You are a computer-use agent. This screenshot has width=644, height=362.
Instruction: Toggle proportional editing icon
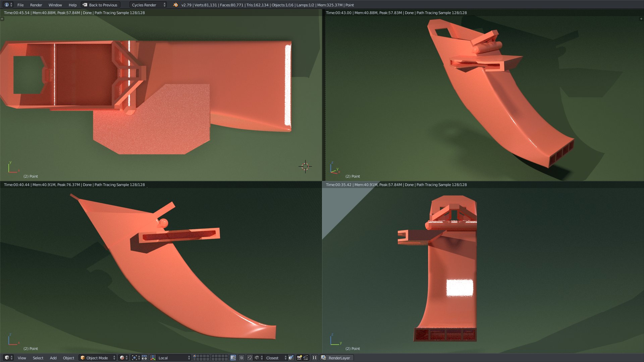241,358
